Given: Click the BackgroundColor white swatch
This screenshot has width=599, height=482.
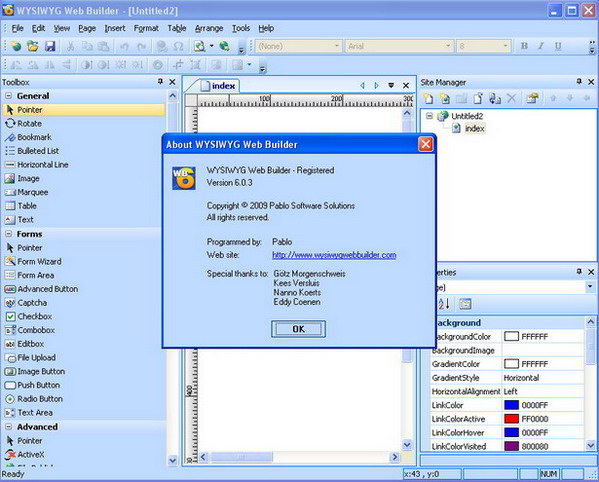Looking at the screenshot, I should tap(511, 336).
